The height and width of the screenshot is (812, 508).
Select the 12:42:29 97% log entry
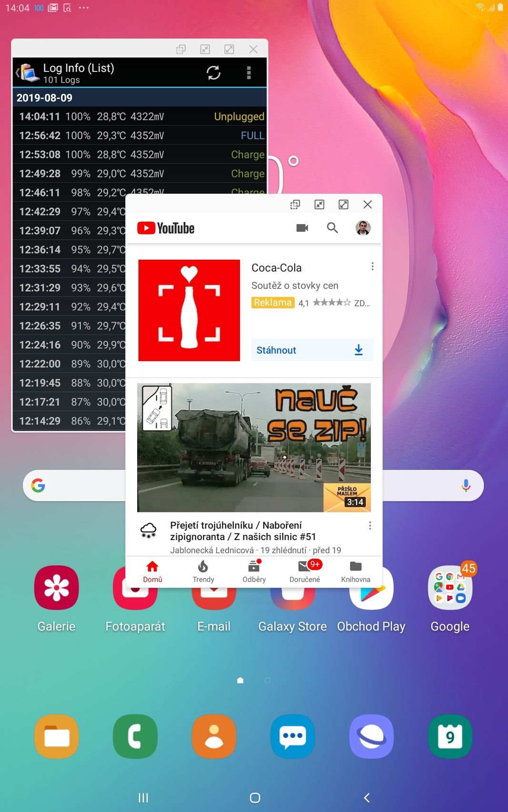(x=70, y=211)
